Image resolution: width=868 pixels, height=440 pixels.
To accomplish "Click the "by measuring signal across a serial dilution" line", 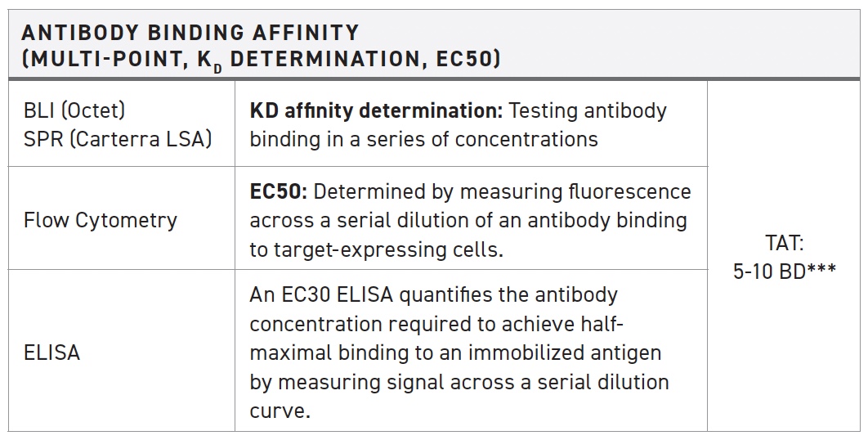I will click(x=459, y=381).
